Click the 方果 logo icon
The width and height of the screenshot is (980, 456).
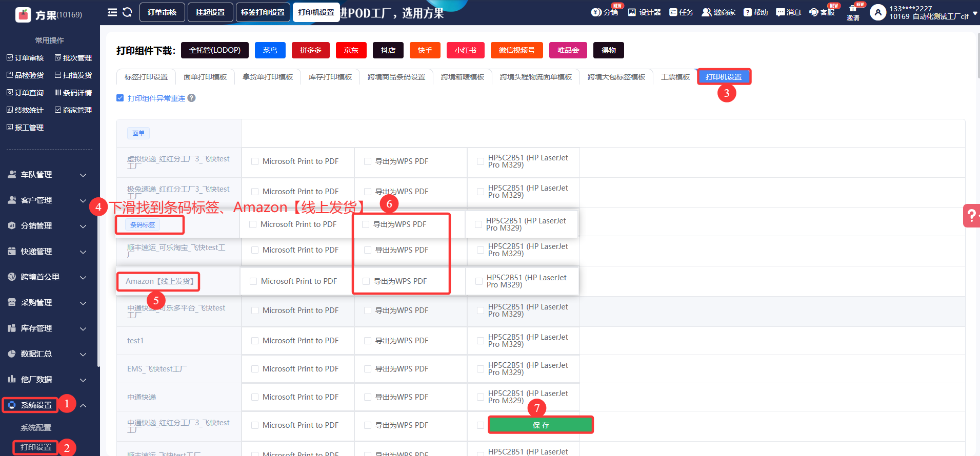pos(23,15)
